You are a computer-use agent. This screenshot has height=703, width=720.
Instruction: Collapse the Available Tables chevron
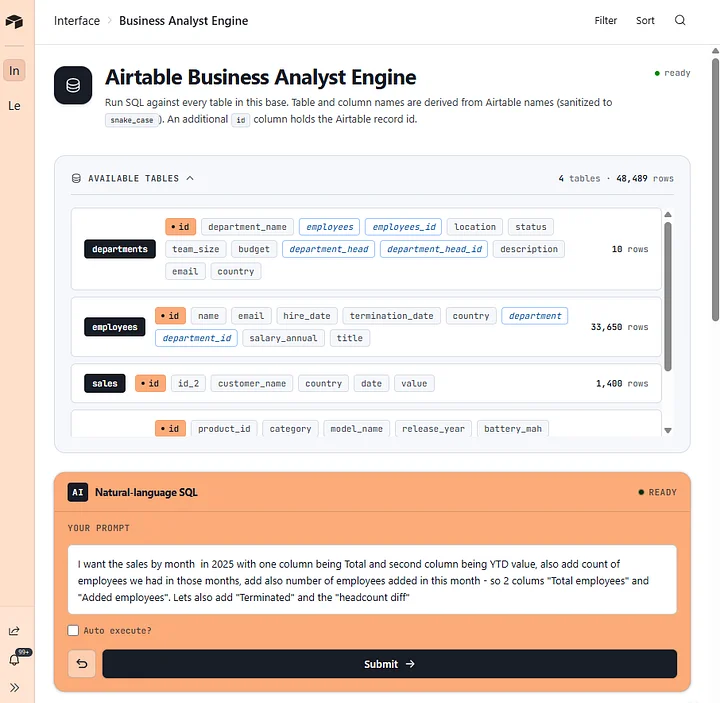coord(190,178)
